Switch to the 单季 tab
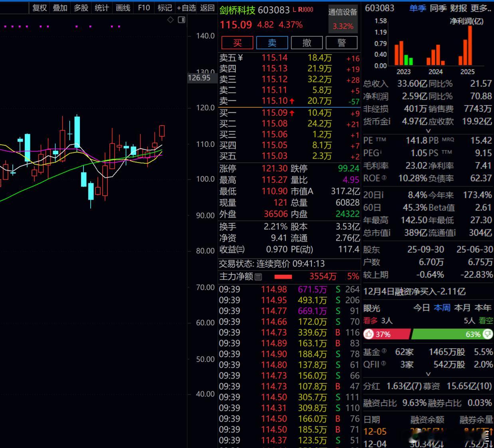Viewport: 494px width, 448px height. [417, 8]
